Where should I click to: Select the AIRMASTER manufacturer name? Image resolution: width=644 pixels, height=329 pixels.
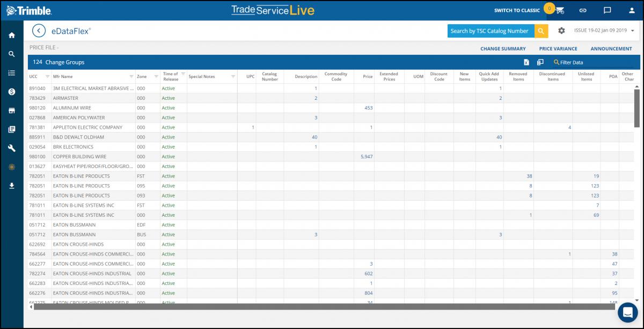click(x=65, y=98)
